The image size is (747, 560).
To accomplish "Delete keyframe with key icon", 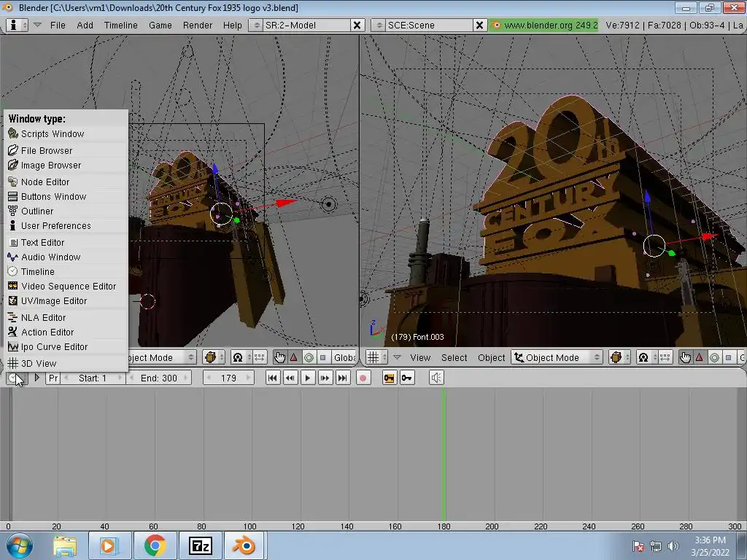I will click(x=407, y=378).
